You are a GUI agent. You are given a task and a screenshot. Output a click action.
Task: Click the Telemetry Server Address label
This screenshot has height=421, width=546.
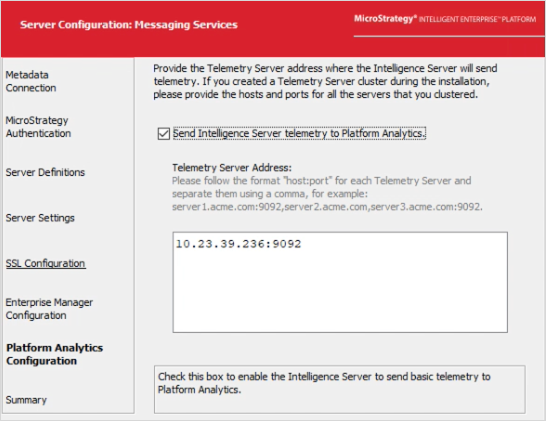(232, 168)
